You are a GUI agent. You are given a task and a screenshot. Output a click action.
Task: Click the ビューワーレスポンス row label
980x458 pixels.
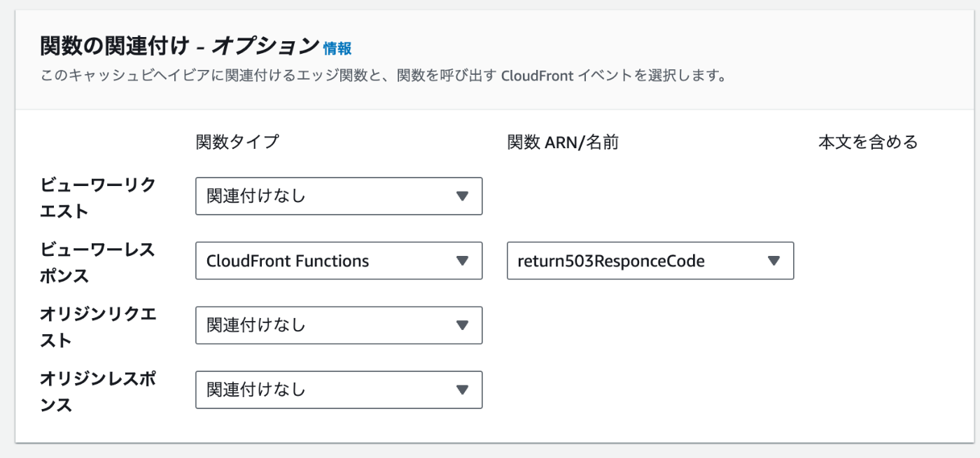(98, 262)
